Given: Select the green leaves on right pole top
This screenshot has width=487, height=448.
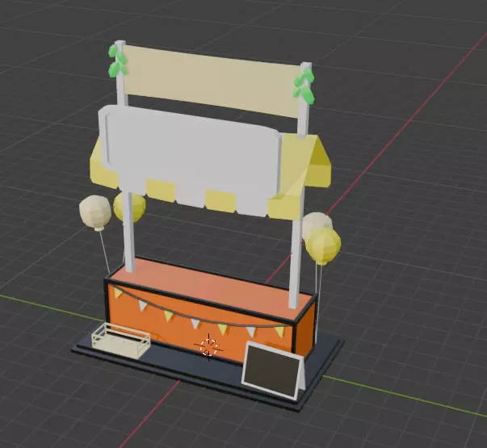Looking at the screenshot, I should 304,86.
